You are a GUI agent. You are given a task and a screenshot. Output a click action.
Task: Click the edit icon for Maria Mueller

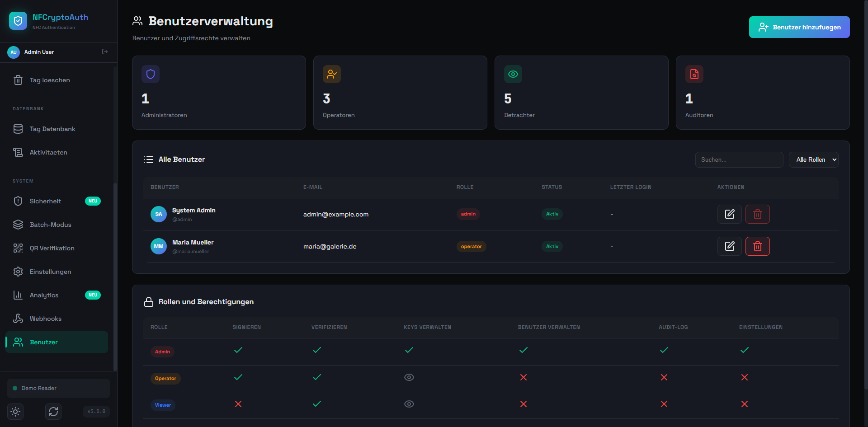coord(729,246)
